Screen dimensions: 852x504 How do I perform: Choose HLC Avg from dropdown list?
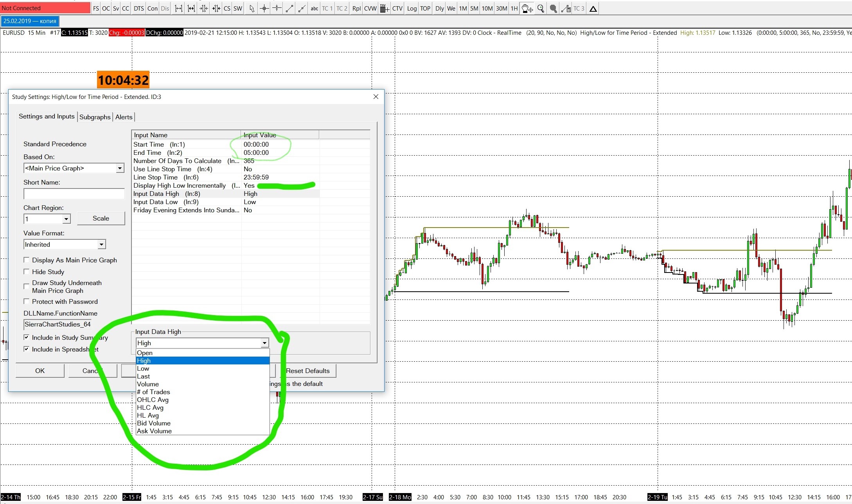point(150,407)
